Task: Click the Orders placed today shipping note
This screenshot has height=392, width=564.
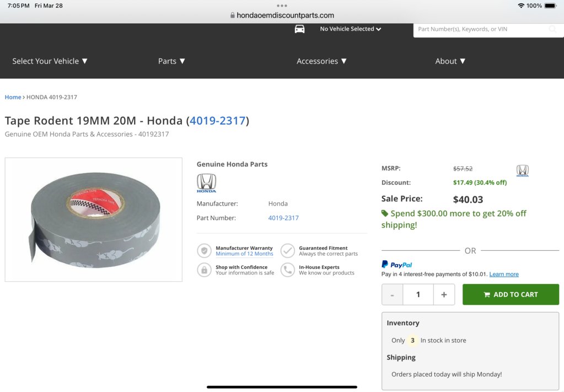Action: click(447, 374)
